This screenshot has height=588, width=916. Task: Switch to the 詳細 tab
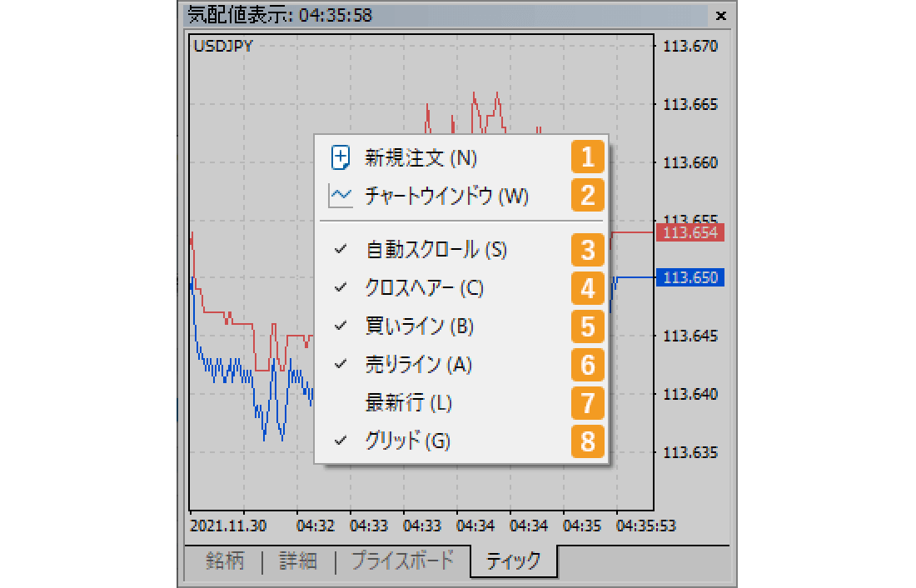(x=298, y=561)
